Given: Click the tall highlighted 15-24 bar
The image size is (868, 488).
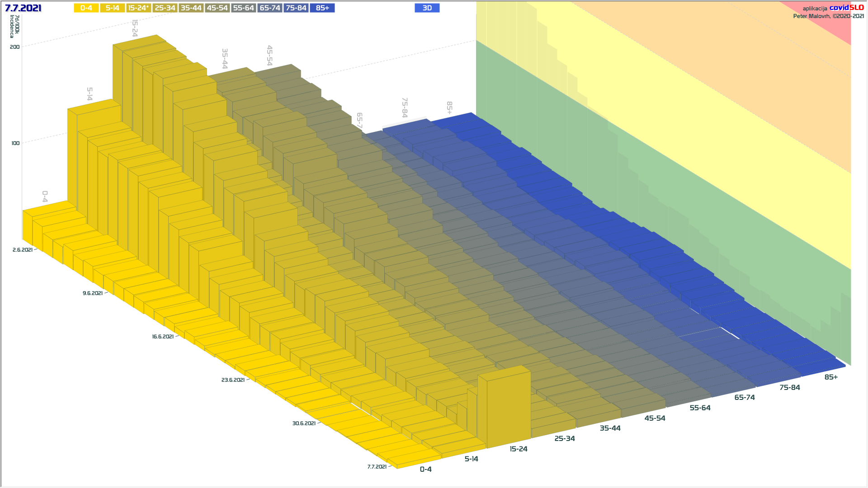Looking at the screenshot, I should 509,407.
